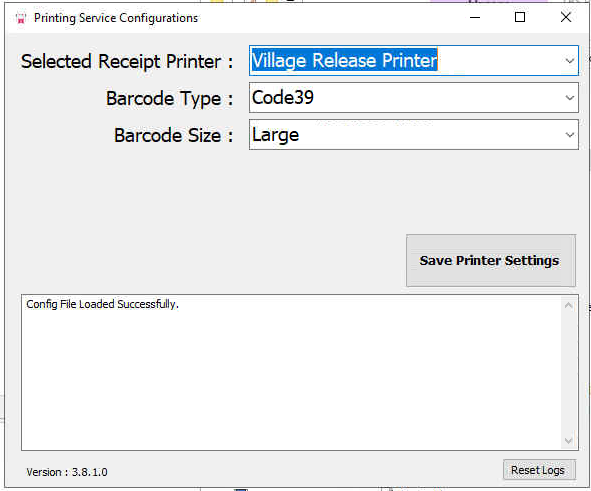The width and height of the screenshot is (591, 491).
Task: Click the Config File Loaded Successfully log line
Action: (102, 304)
